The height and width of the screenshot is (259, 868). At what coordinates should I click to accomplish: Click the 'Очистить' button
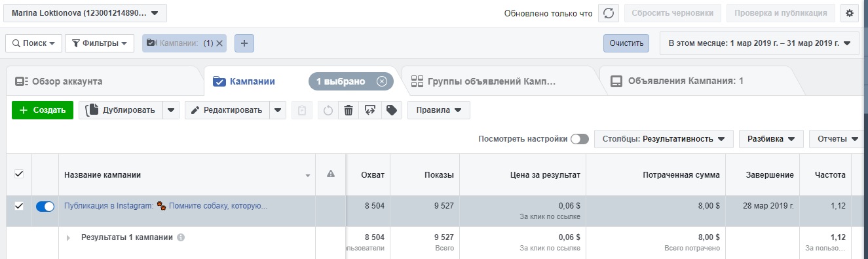626,43
